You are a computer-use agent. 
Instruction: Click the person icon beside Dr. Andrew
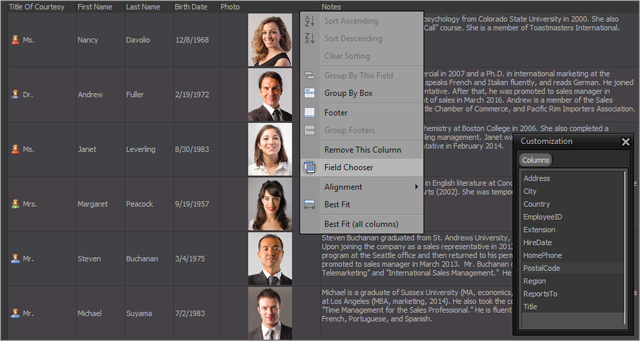[x=15, y=94]
